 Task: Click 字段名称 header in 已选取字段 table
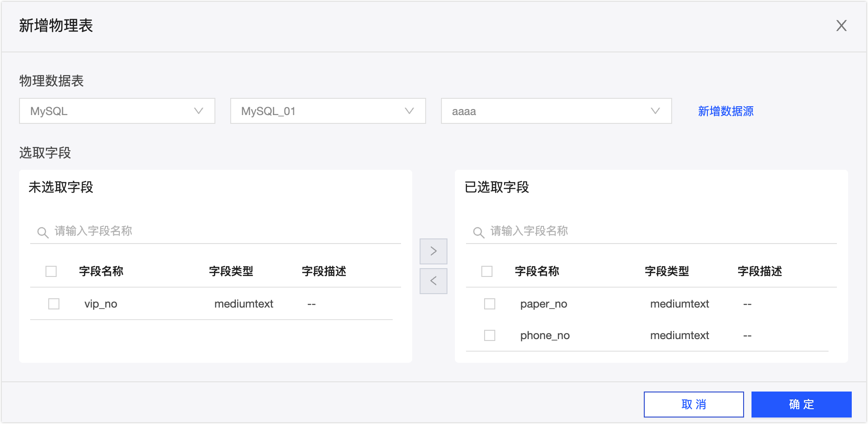[x=537, y=271]
